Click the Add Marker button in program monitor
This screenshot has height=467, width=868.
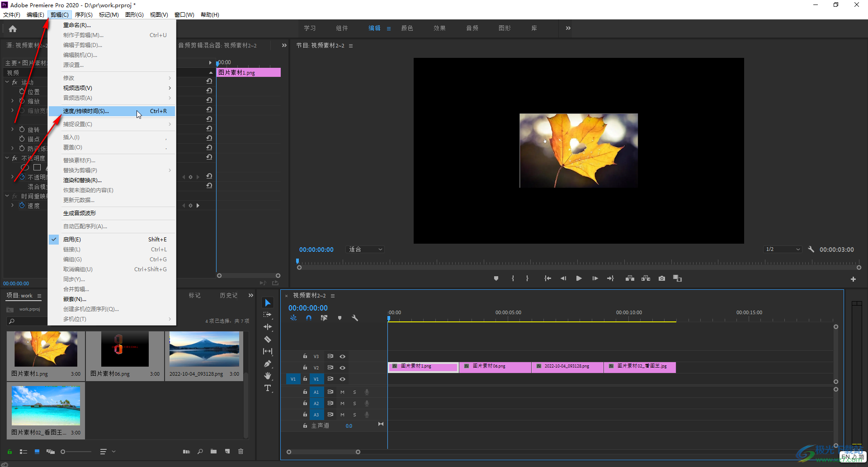[x=496, y=278]
